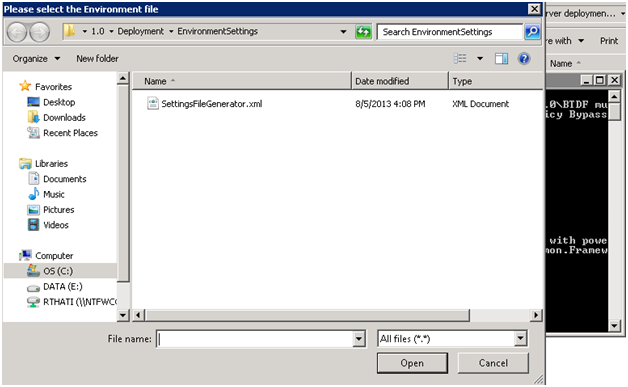Image resolution: width=628 pixels, height=387 pixels.
Task: Select the Music library
Action: click(x=54, y=194)
